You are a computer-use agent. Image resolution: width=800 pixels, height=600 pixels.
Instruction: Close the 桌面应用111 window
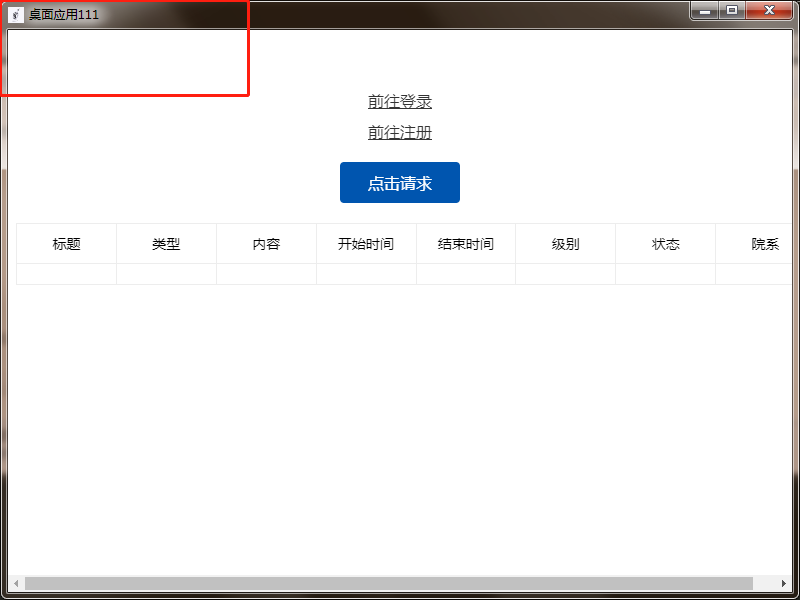(769, 11)
